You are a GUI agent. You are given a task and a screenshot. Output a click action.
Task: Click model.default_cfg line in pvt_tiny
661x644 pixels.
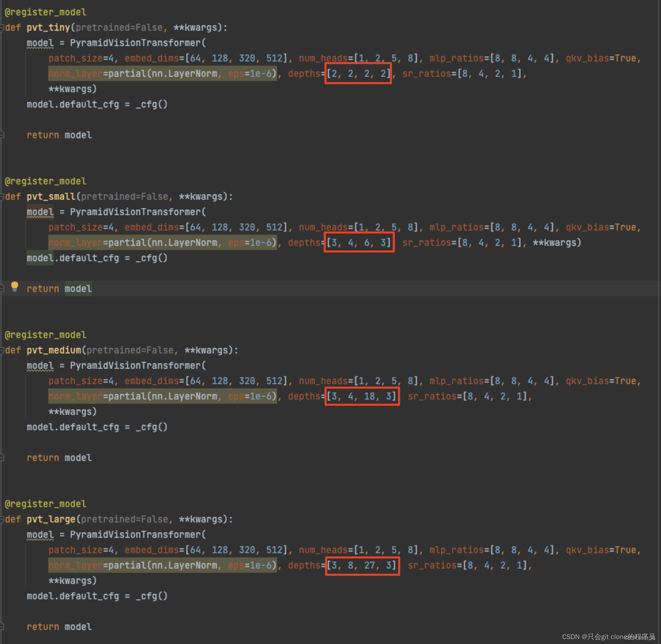pyautogui.click(x=97, y=104)
